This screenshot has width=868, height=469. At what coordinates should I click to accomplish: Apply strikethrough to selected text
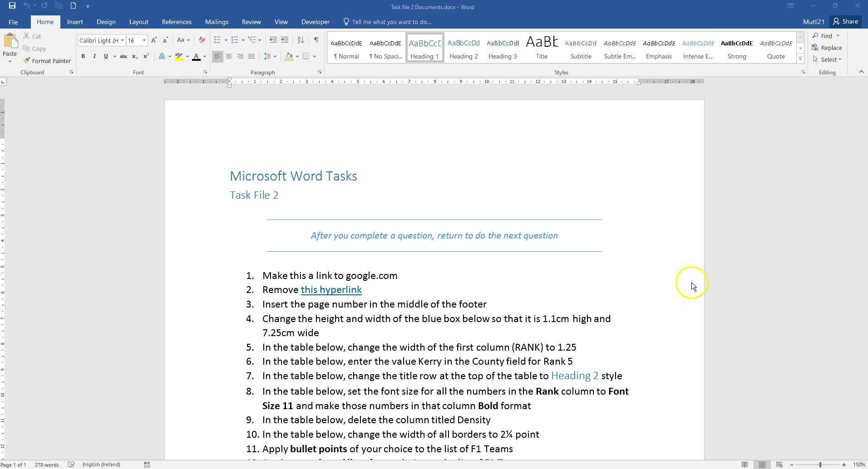[123, 56]
